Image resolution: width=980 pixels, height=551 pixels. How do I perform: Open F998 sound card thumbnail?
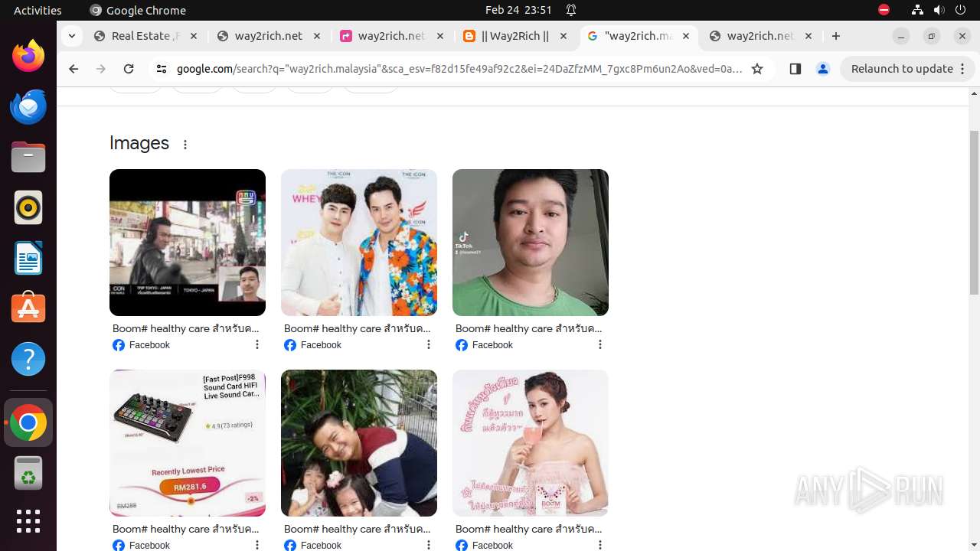click(188, 443)
